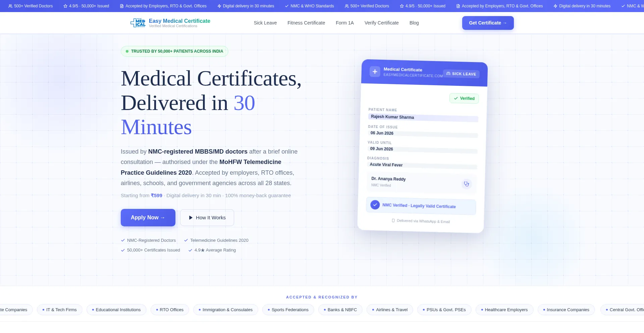This screenshot has height=333, width=644.
Task: Click the round checkmark icon next to NMC Verified
Action: (375, 205)
